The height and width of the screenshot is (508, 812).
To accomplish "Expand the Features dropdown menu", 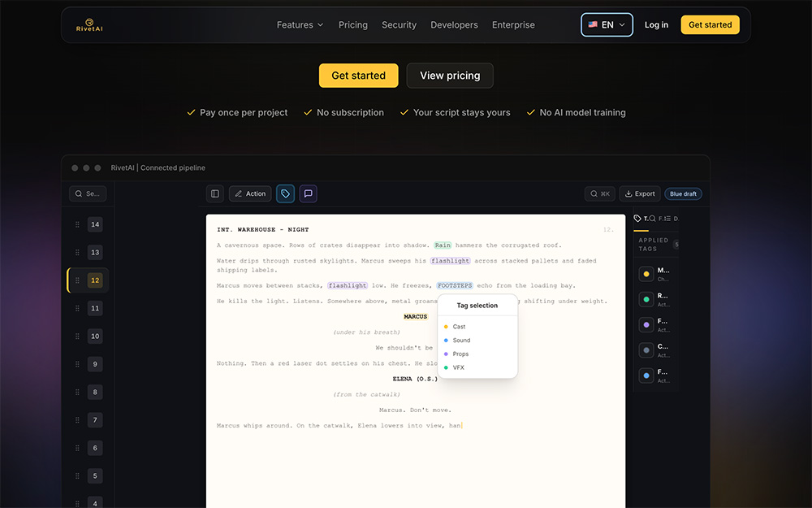I will point(300,25).
